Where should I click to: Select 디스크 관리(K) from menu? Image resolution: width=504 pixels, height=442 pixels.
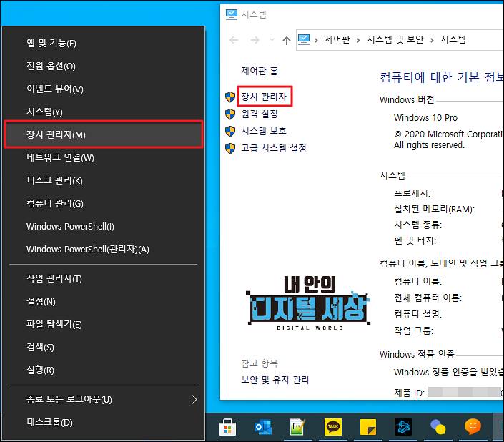[x=104, y=180]
